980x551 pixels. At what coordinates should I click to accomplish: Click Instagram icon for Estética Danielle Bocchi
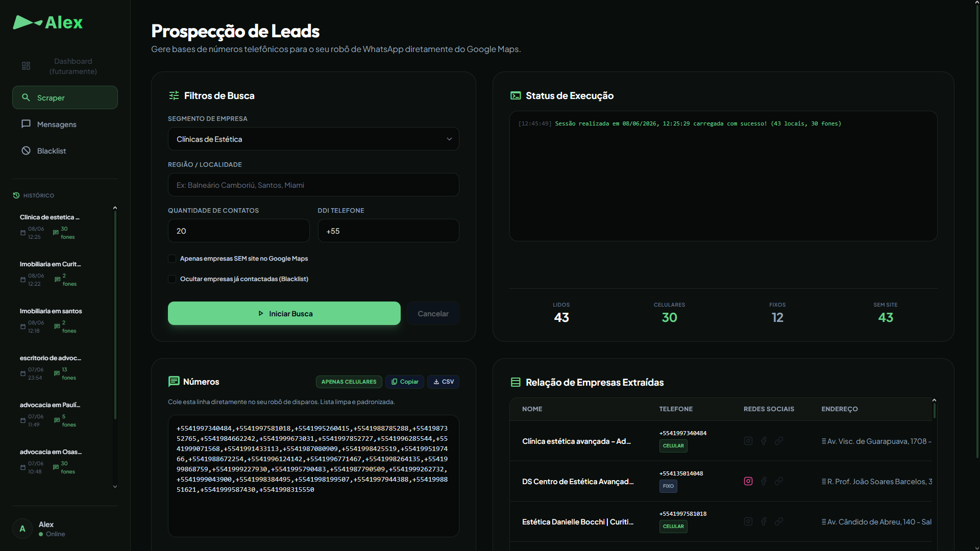click(x=748, y=521)
